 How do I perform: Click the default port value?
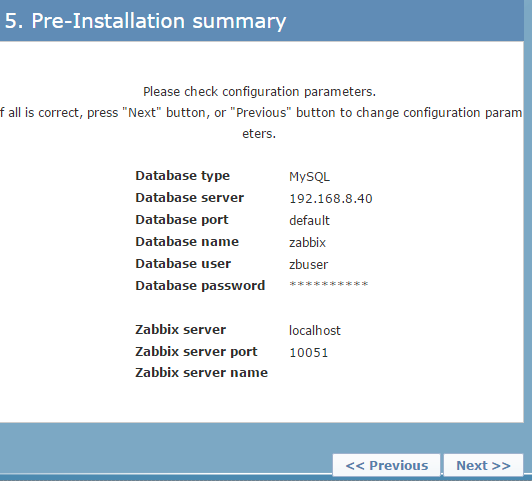coord(309,220)
